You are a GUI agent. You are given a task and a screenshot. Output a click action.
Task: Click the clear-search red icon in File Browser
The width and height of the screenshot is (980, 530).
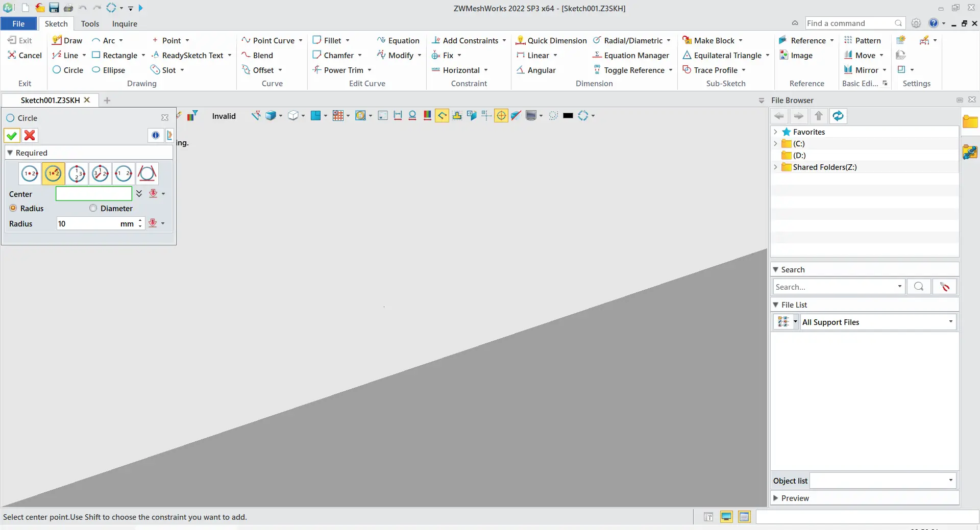[944, 287]
